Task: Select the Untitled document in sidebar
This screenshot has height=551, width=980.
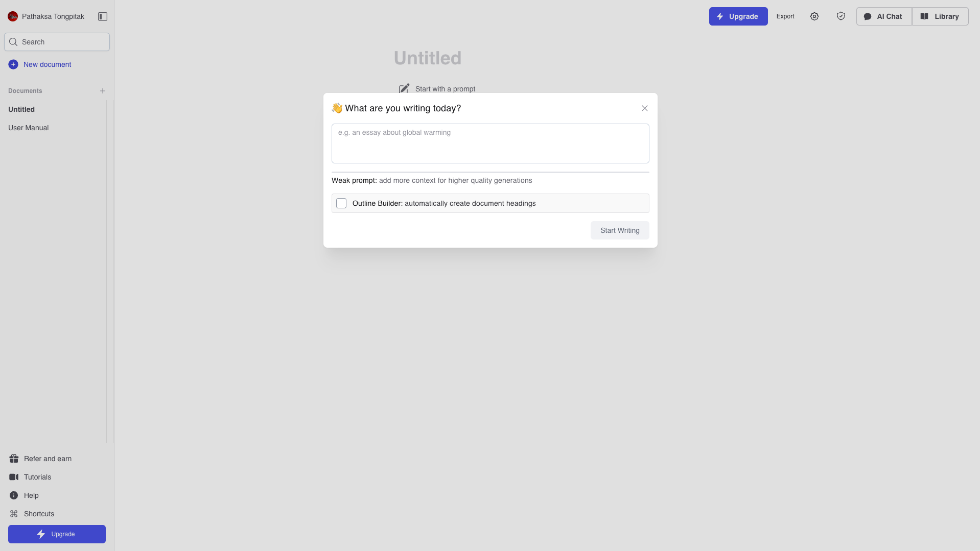Action: point(21,109)
